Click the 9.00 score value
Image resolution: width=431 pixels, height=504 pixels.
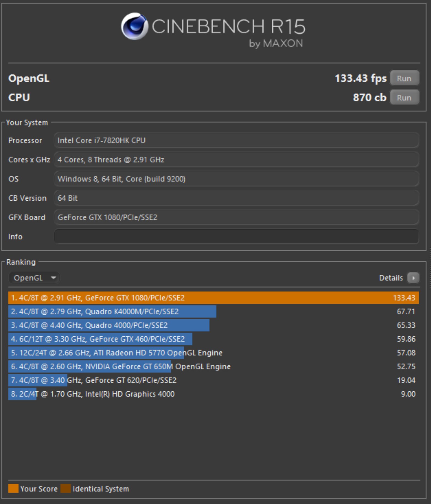pos(408,394)
